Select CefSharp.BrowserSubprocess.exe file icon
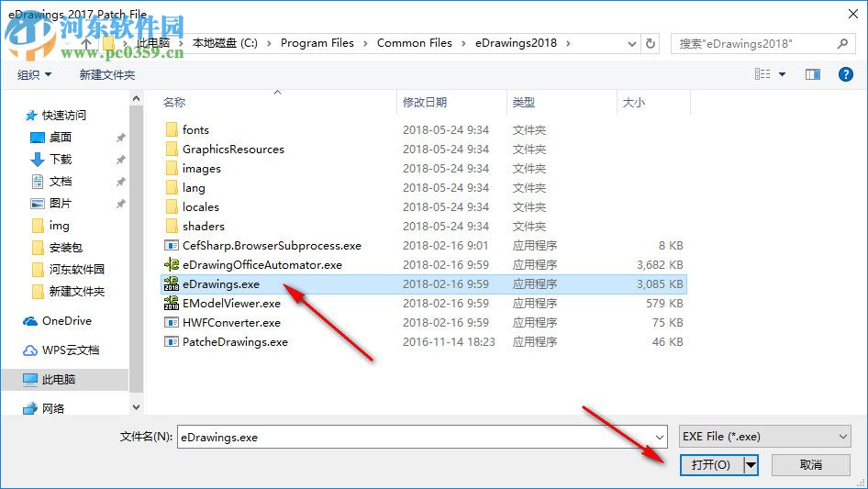This screenshot has width=868, height=489. pyautogui.click(x=172, y=245)
